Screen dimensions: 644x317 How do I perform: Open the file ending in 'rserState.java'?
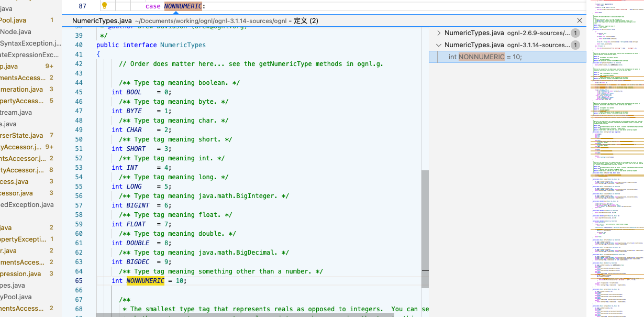(x=21, y=135)
